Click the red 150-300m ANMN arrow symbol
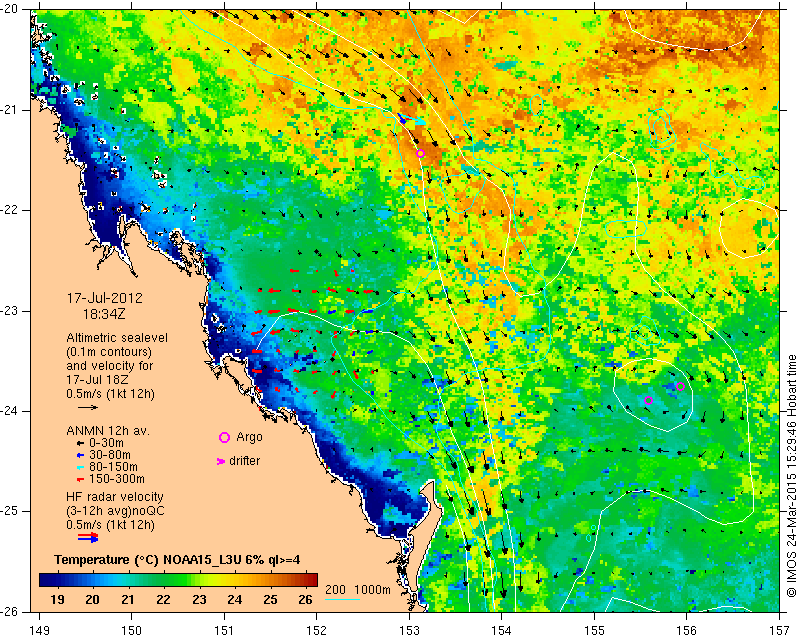The width and height of the screenshot is (800, 640). point(80,479)
